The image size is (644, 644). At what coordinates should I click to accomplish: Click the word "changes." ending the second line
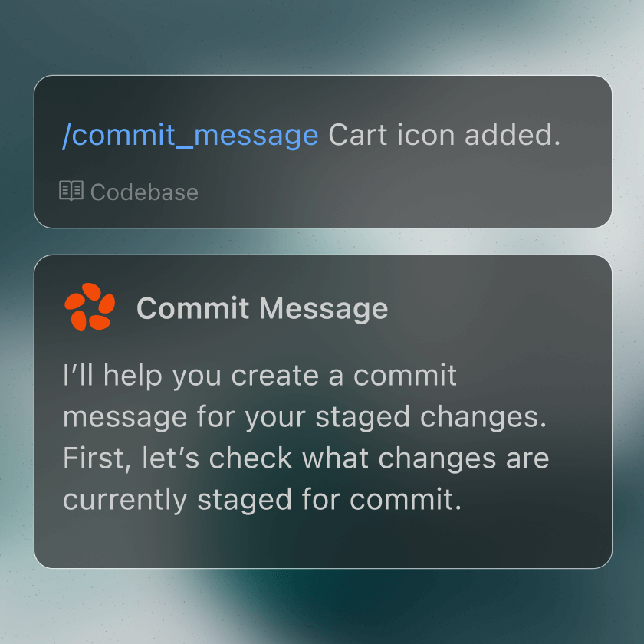(x=483, y=418)
